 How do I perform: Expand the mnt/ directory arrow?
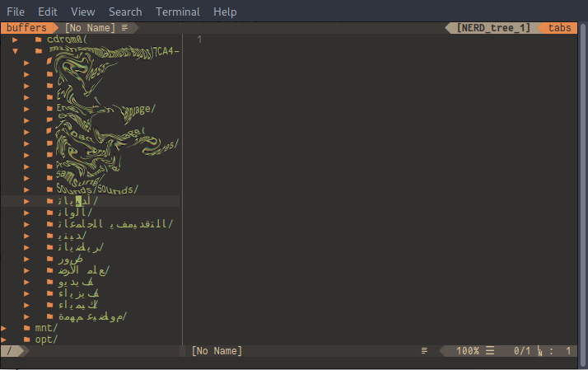coord(3,328)
